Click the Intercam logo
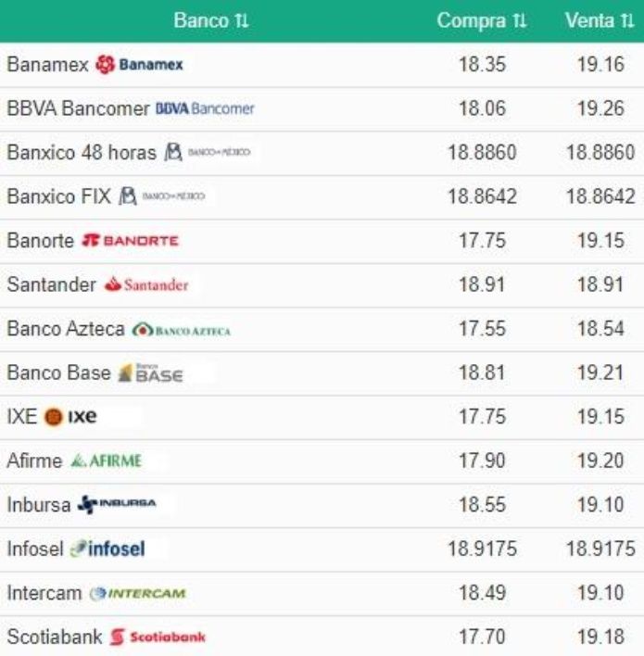 pyautogui.click(x=138, y=593)
